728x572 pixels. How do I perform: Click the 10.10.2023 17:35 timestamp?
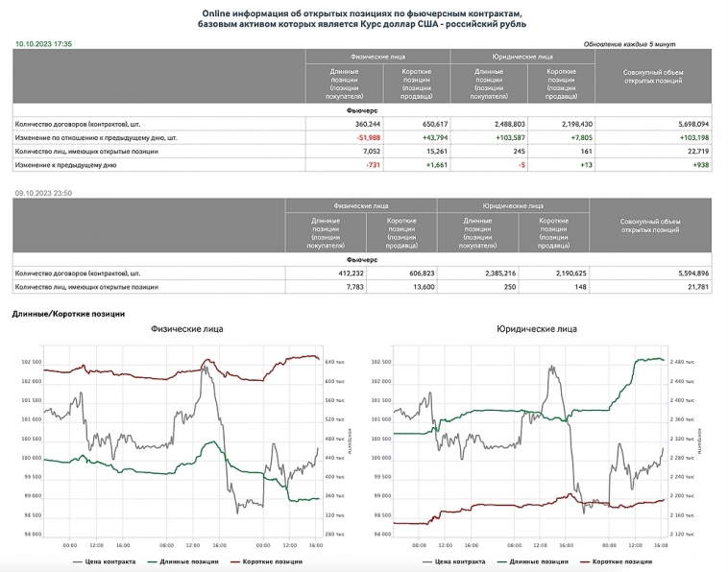[x=43, y=44]
